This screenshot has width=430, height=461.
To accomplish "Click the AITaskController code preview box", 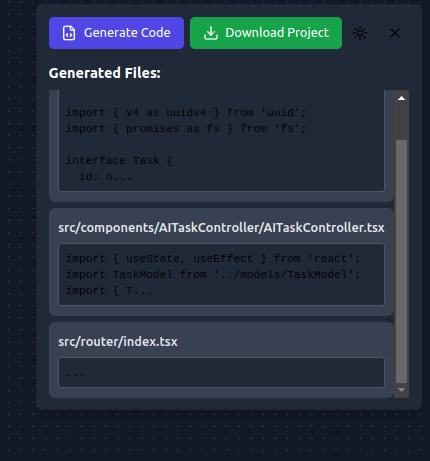I will [x=221, y=274].
